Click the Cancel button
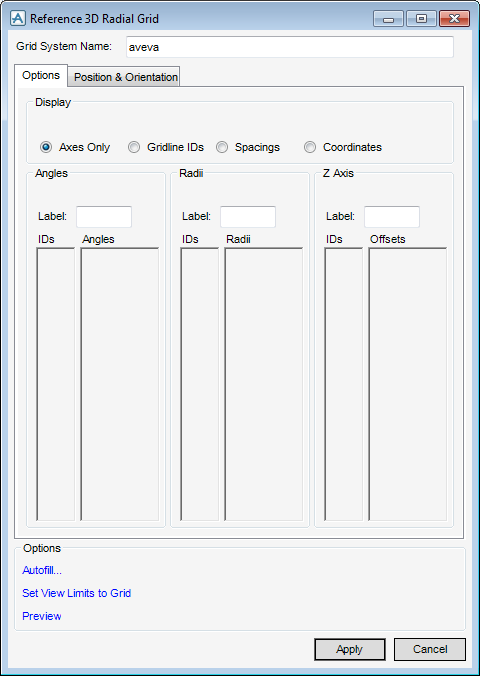The image size is (480, 676). (430, 649)
